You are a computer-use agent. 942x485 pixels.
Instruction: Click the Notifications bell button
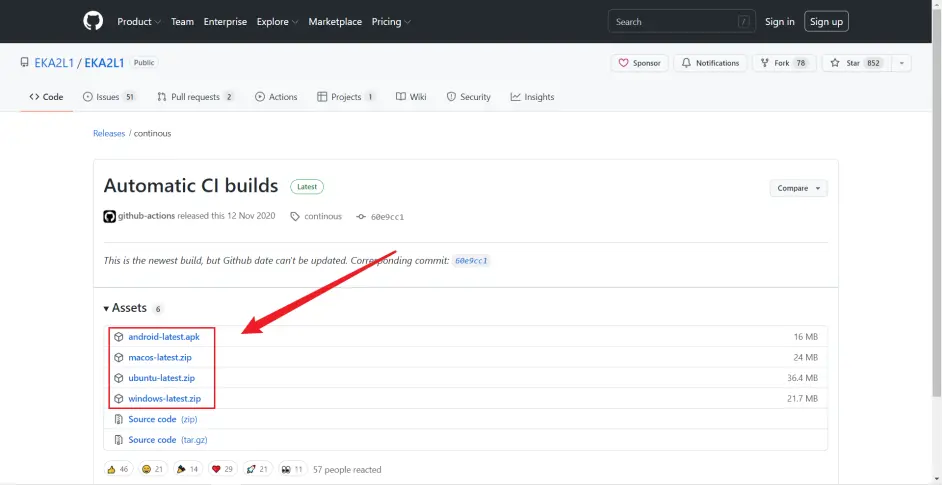pos(710,63)
